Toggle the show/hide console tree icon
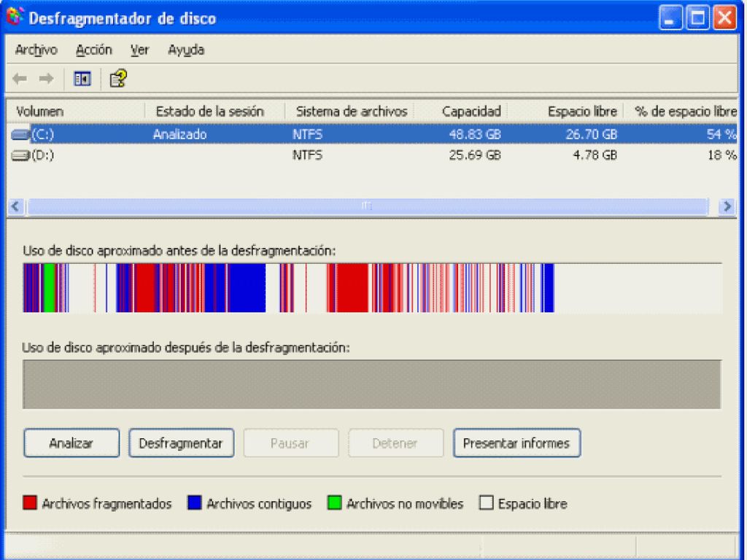747x560 pixels. click(82, 79)
